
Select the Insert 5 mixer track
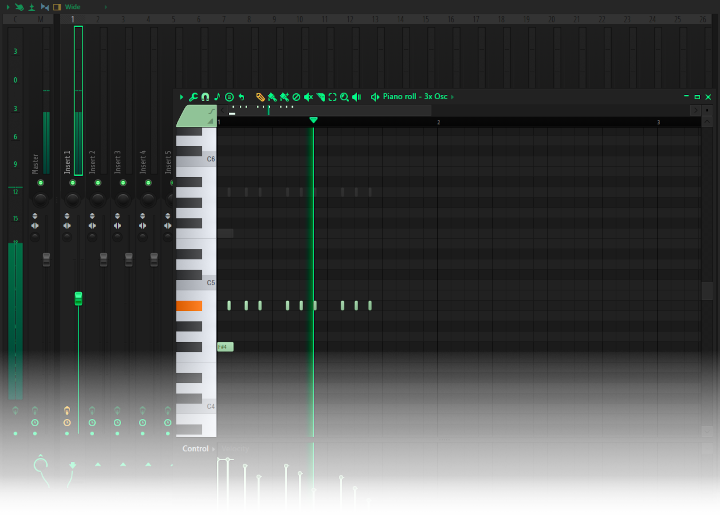point(168,162)
